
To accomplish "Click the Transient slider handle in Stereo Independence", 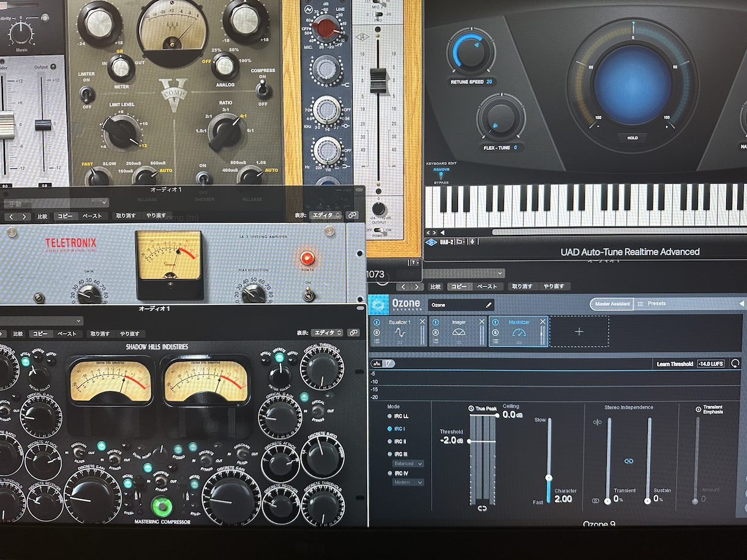I will click(607, 501).
